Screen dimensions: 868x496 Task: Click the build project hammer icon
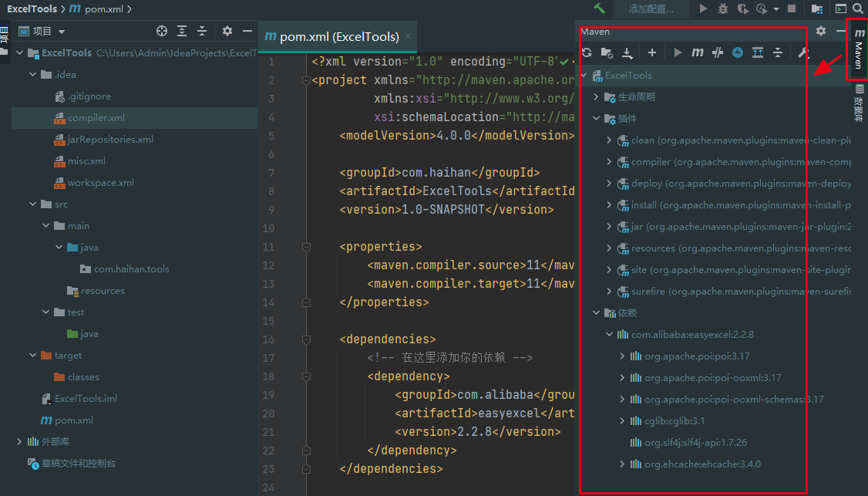click(599, 8)
